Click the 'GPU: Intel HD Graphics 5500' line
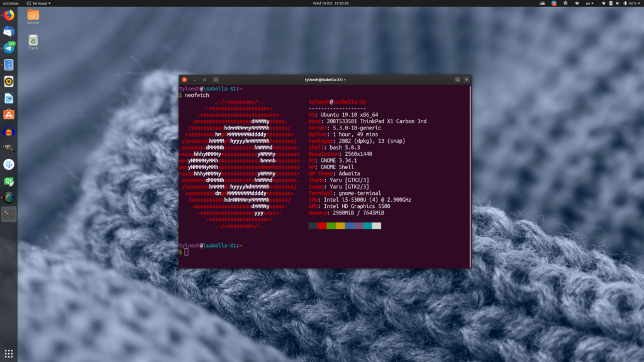The width and height of the screenshot is (644, 362). coord(350,206)
